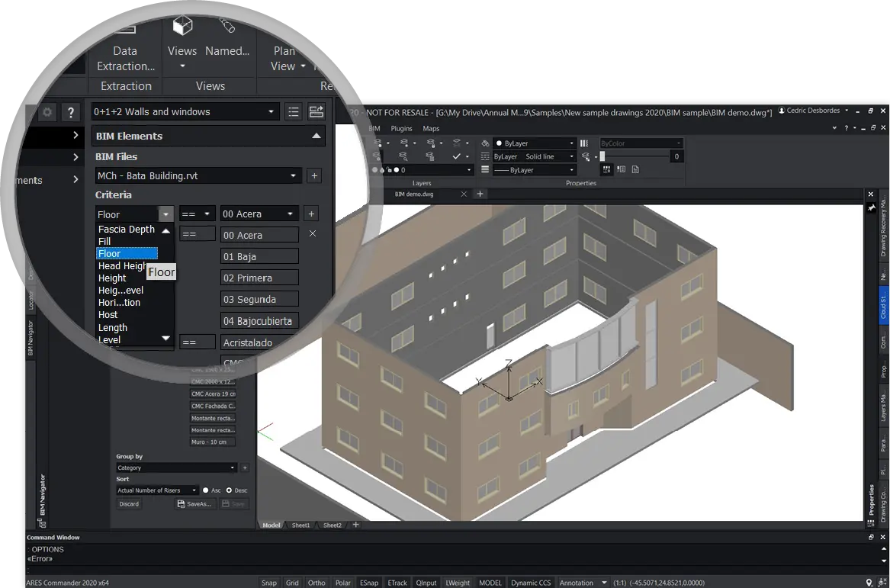Click the SaveAs... button

[194, 504]
